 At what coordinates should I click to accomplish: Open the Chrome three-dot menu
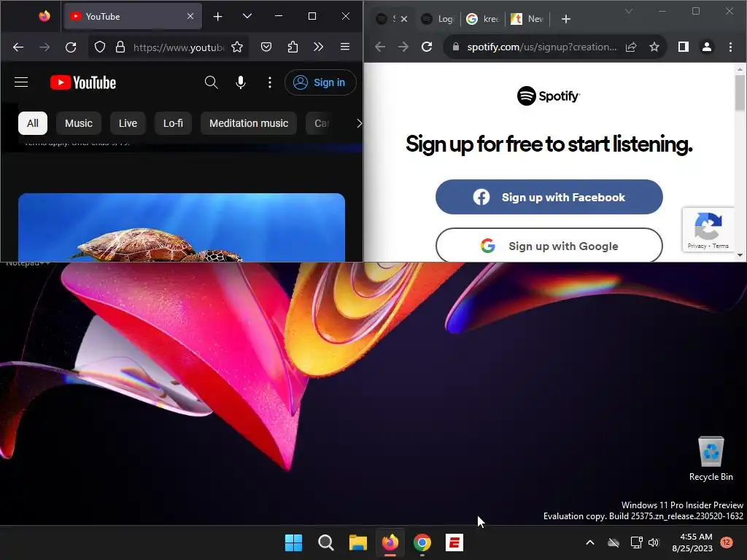click(730, 47)
